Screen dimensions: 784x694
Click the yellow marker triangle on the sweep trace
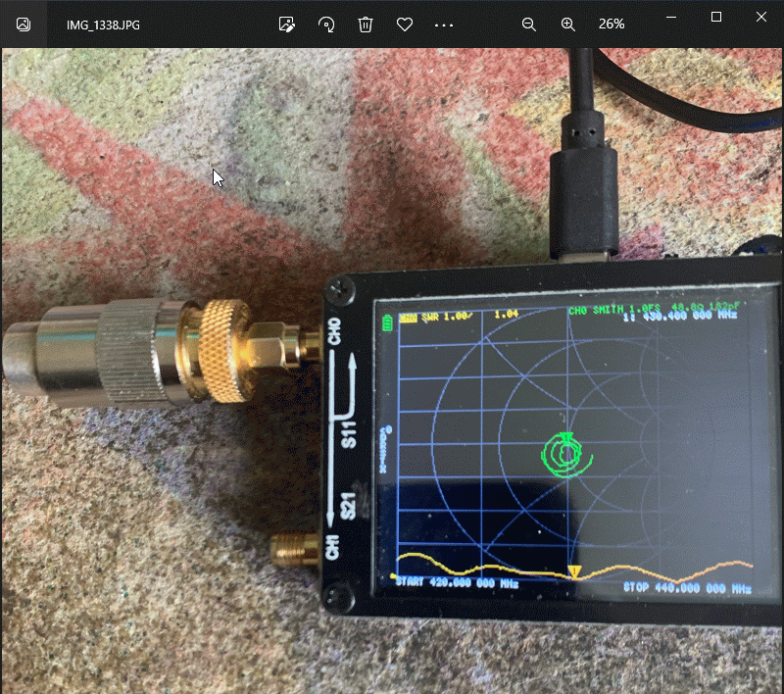click(575, 572)
